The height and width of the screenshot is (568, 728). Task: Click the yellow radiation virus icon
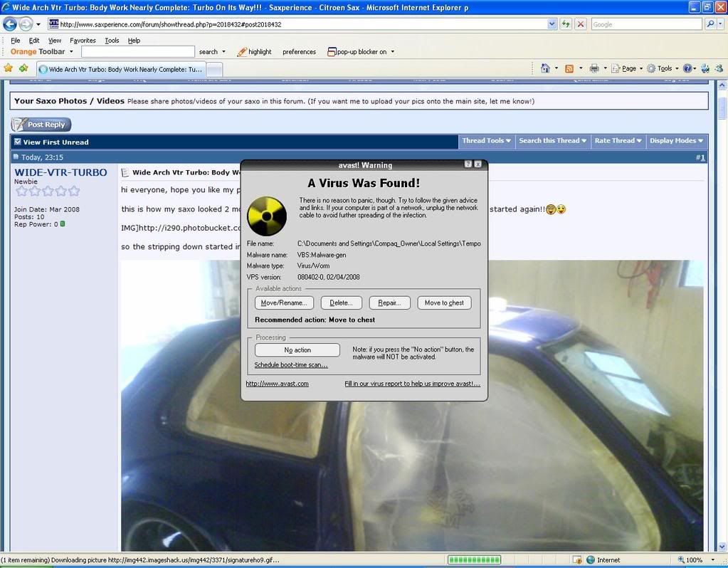point(266,216)
